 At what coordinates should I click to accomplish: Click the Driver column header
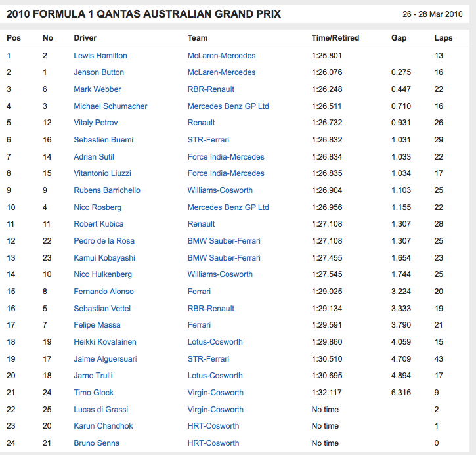[x=85, y=38]
